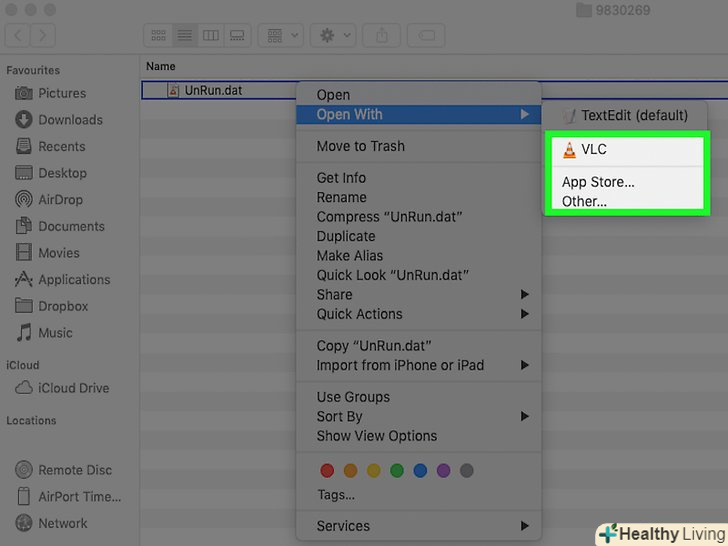Open Desktop in the sidebar
The image size is (728, 546).
(51, 173)
